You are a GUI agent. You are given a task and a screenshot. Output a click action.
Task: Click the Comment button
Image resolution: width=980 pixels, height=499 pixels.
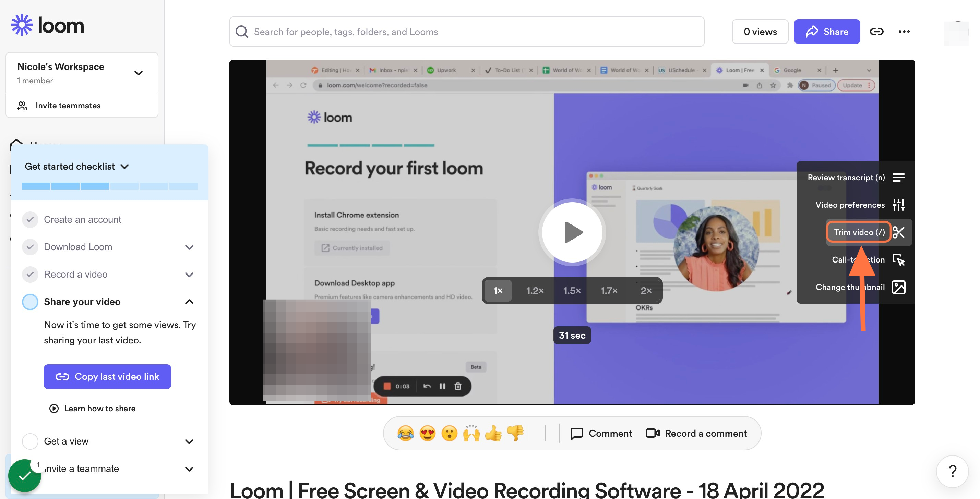tap(601, 433)
